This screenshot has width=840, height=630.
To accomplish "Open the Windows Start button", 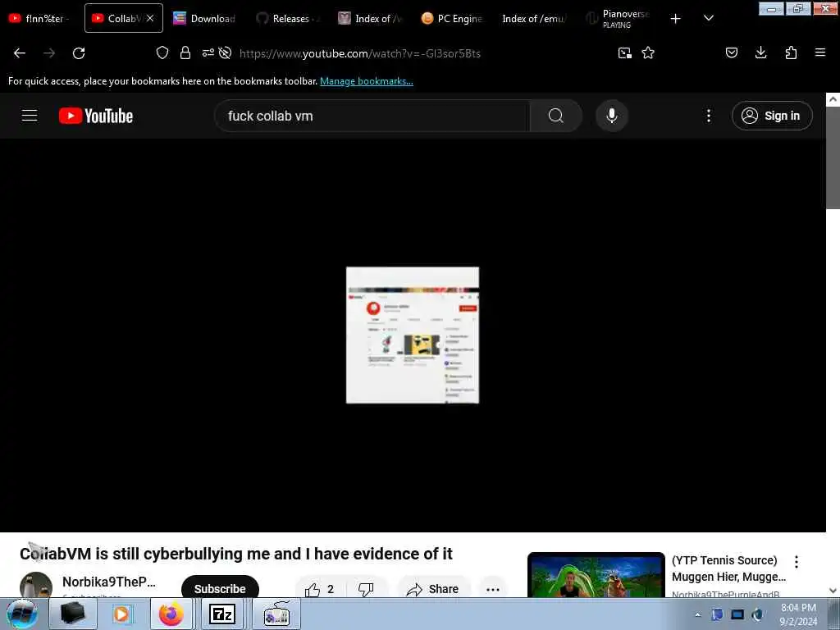I will point(21,614).
